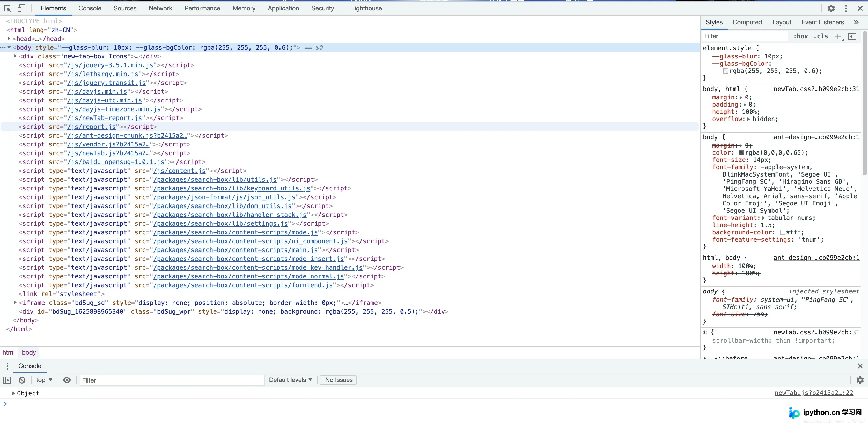Clear the console icon
868x426 pixels.
click(22, 380)
